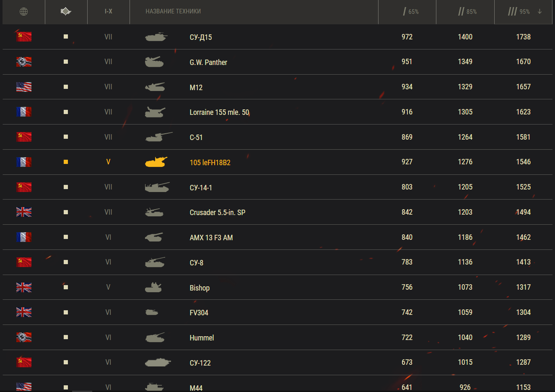Viewport: 555px width, 392px height.
Task: Toggle the orange square for 105 leFH18B2
Action: tap(66, 162)
